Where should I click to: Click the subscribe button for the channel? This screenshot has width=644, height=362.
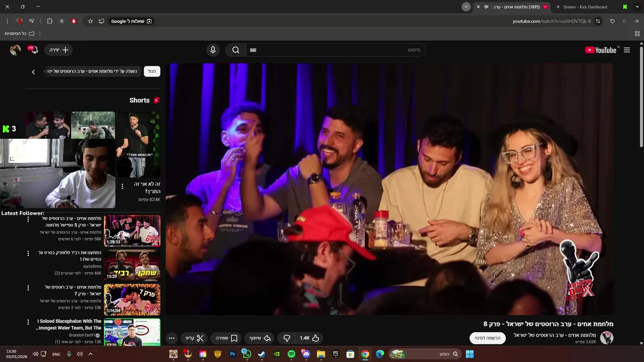(488, 338)
